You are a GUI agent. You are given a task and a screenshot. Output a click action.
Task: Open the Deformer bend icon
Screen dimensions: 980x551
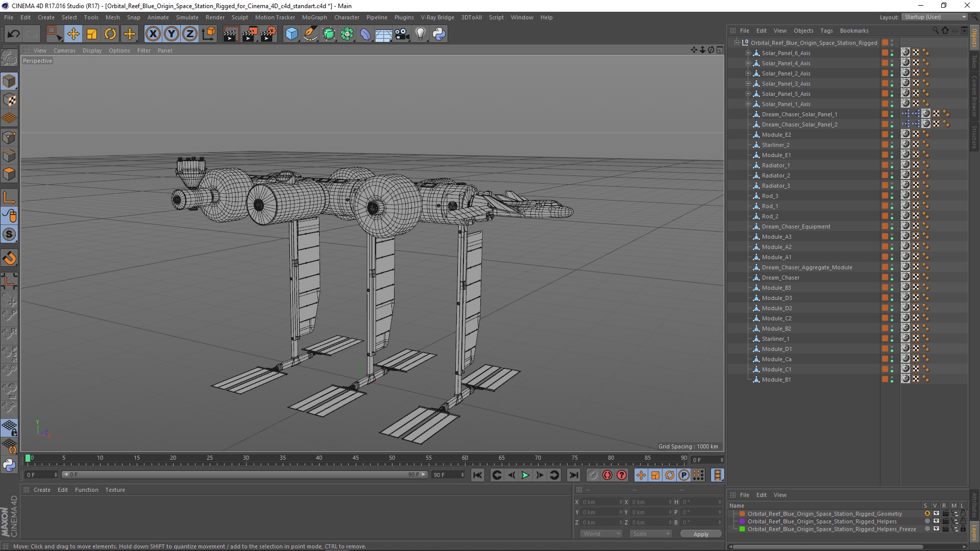point(365,34)
